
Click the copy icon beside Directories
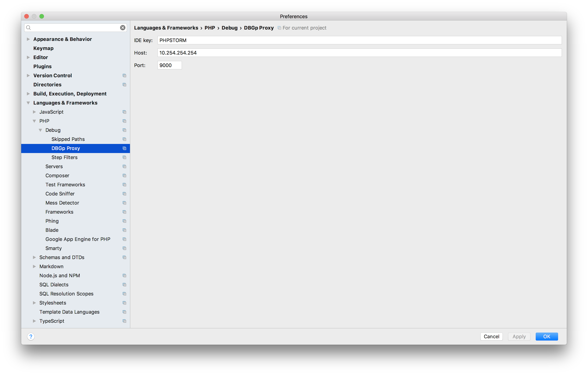(x=124, y=84)
